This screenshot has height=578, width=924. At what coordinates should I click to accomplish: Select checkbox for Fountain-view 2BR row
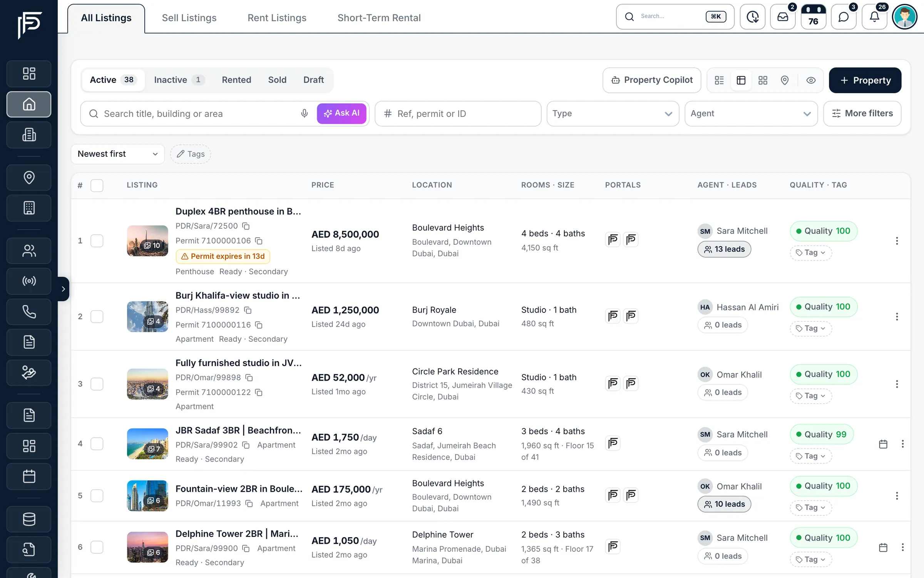pyautogui.click(x=97, y=496)
